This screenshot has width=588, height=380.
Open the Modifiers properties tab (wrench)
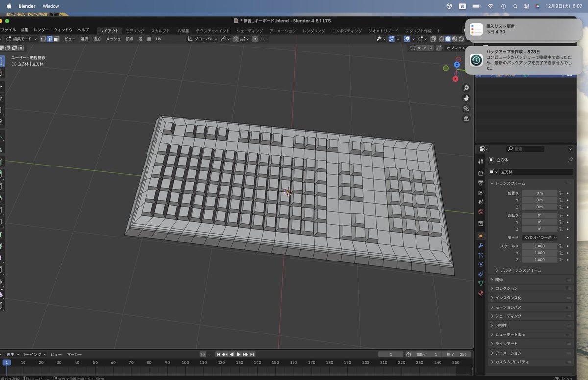480,245
